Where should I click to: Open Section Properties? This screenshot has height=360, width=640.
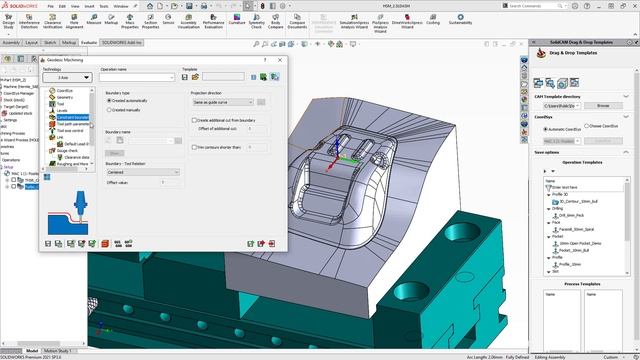tap(150, 21)
